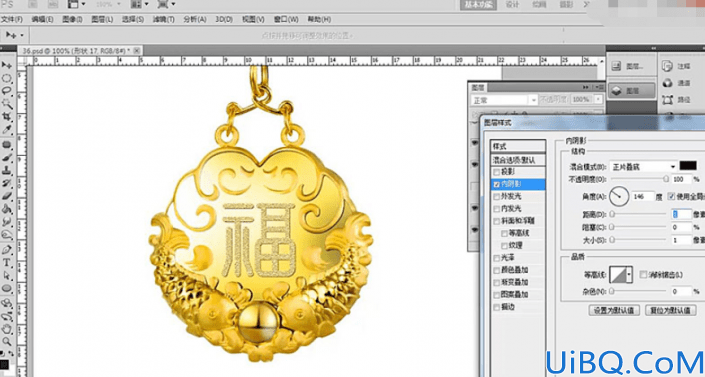This screenshot has width=705, height=377.
Task: Select the Magic Wand tool
Action: [7, 104]
